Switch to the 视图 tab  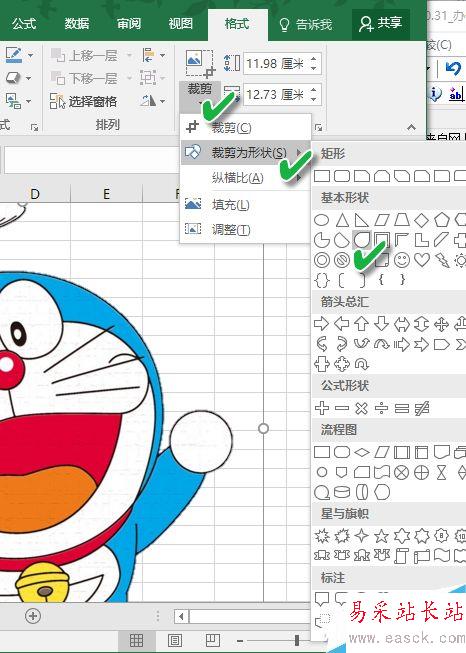tap(181, 23)
